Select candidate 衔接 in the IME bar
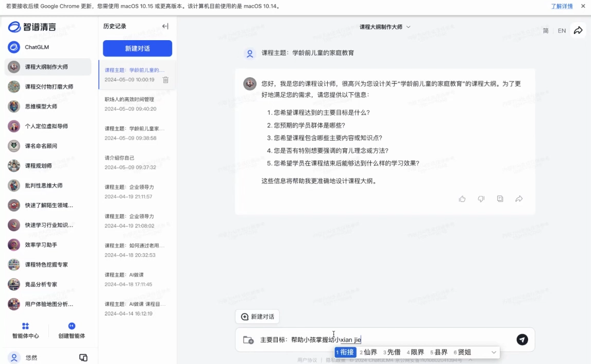The image size is (591, 364). (346, 352)
